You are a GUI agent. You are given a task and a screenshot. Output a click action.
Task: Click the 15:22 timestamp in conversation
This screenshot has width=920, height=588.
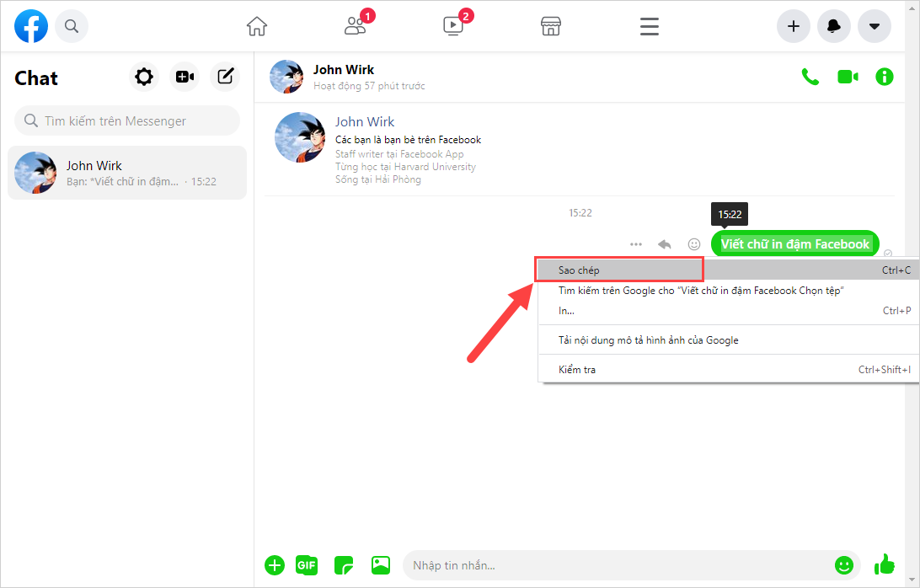[x=580, y=213]
